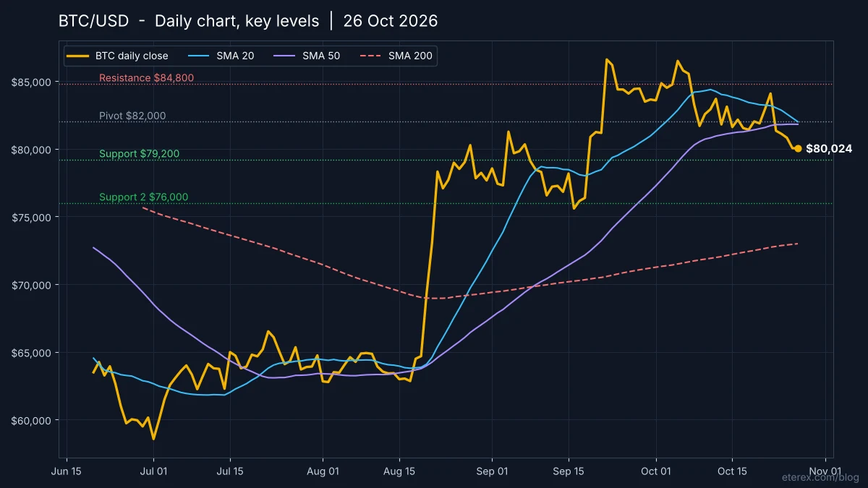The width and height of the screenshot is (868, 488).
Task: Click the $80,024 price label
Action: tap(829, 149)
